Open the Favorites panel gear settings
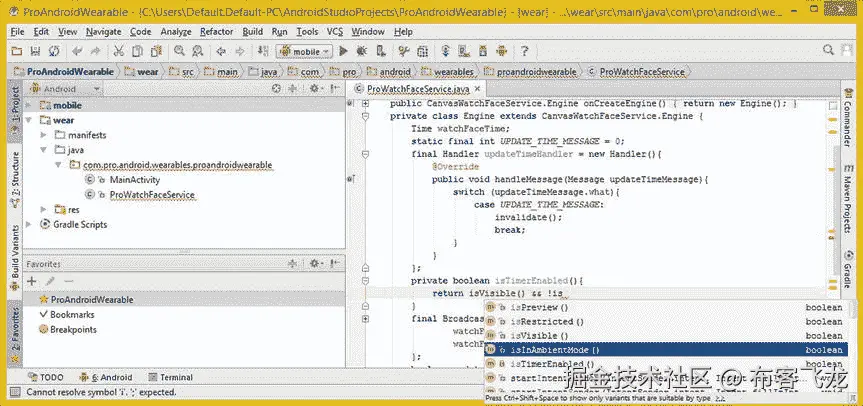 pyautogui.click(x=315, y=264)
